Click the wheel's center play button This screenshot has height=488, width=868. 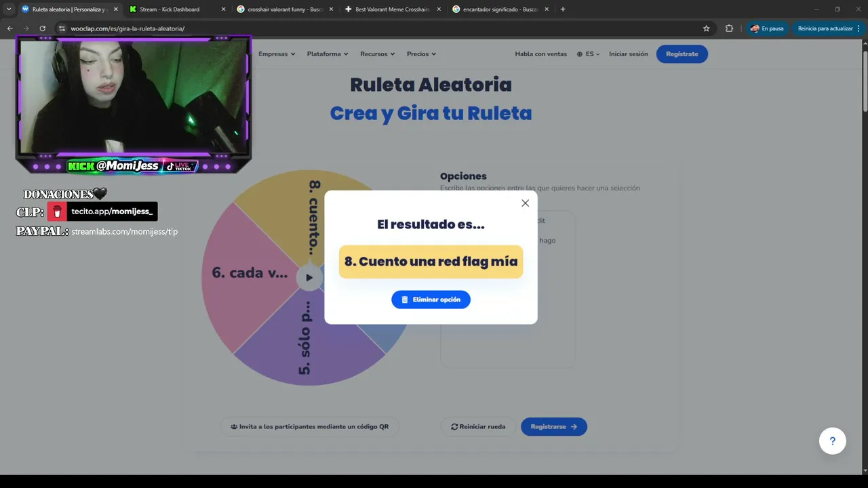coord(309,277)
